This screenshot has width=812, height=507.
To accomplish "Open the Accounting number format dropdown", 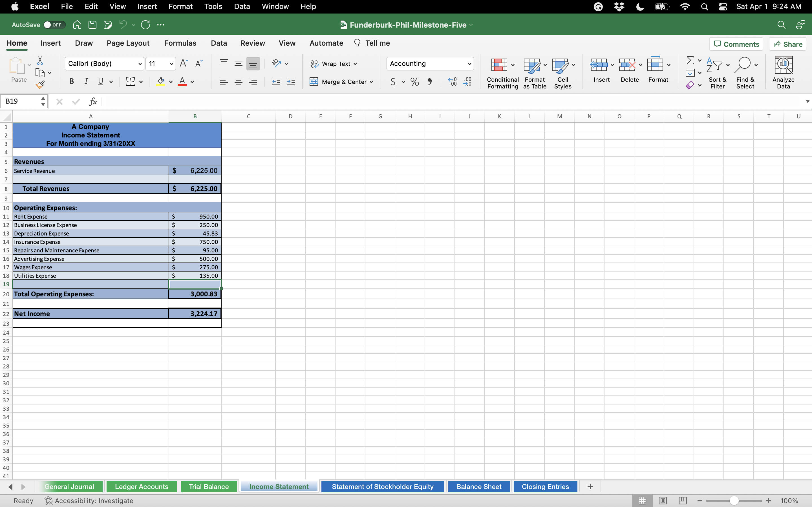I will pos(469,63).
